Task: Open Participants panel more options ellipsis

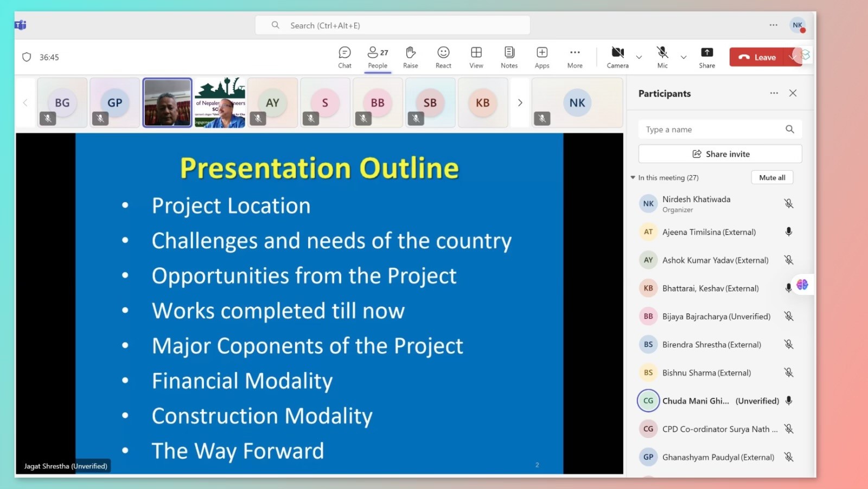Action: coord(774,93)
